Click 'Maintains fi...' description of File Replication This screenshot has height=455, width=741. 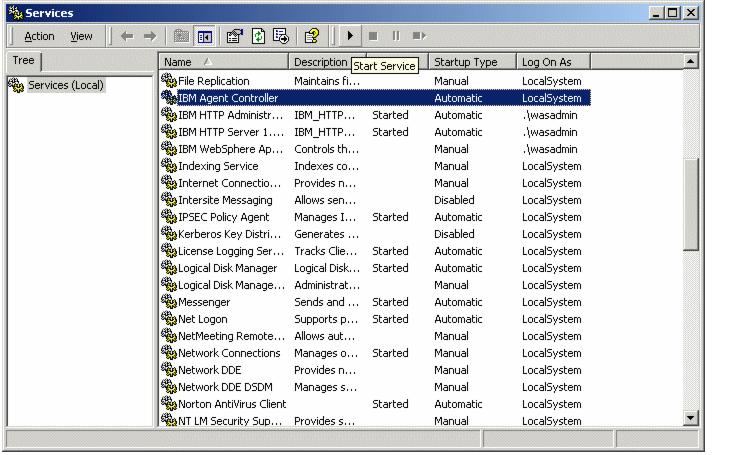pos(327,81)
